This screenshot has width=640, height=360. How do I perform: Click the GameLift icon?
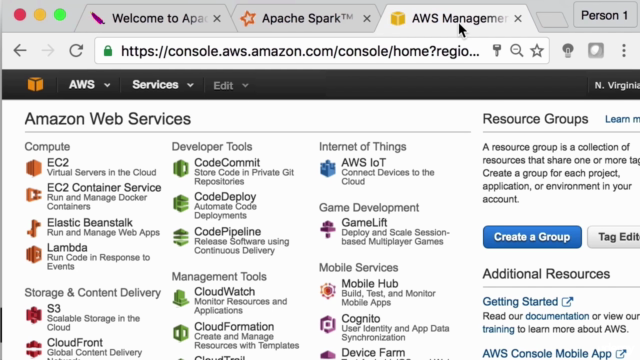click(328, 229)
